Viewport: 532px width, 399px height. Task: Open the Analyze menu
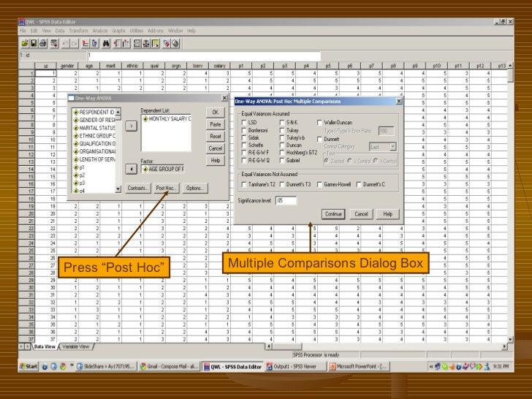tap(100, 31)
